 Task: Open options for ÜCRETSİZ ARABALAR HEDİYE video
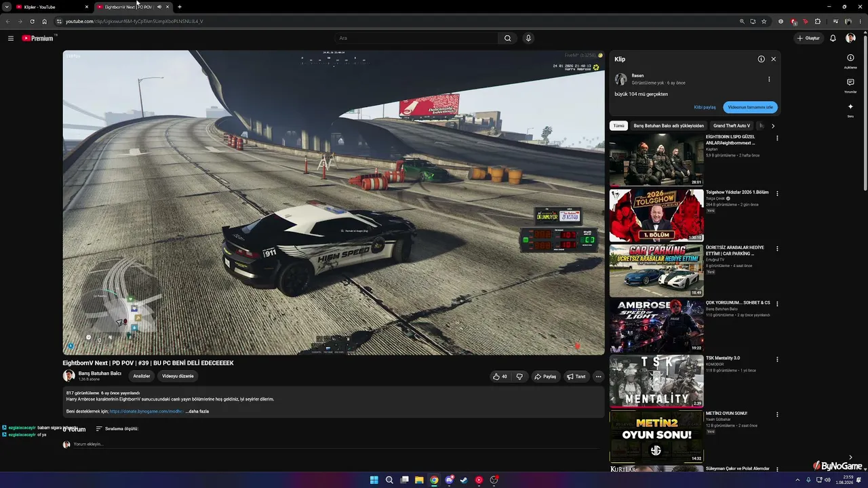tap(777, 249)
